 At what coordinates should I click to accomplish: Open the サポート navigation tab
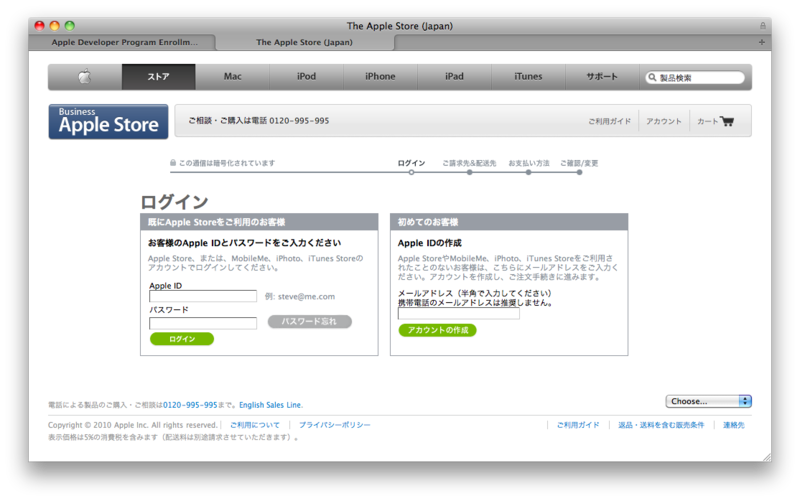tap(602, 77)
